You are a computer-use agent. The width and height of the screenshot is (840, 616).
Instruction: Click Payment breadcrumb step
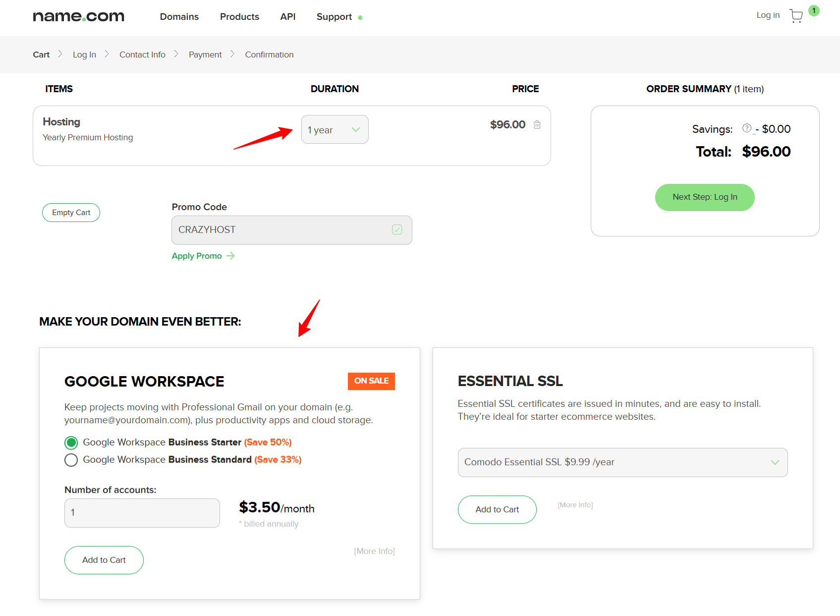click(205, 55)
